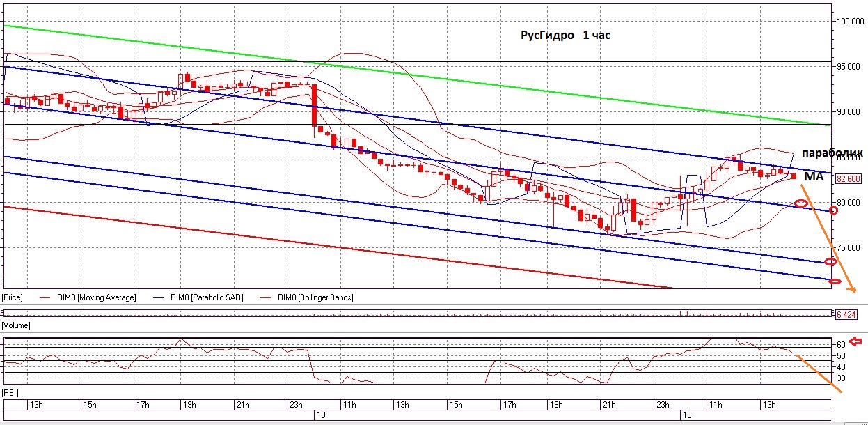
Task: Click the volume histogram strip
Action: pyautogui.click(x=418, y=314)
